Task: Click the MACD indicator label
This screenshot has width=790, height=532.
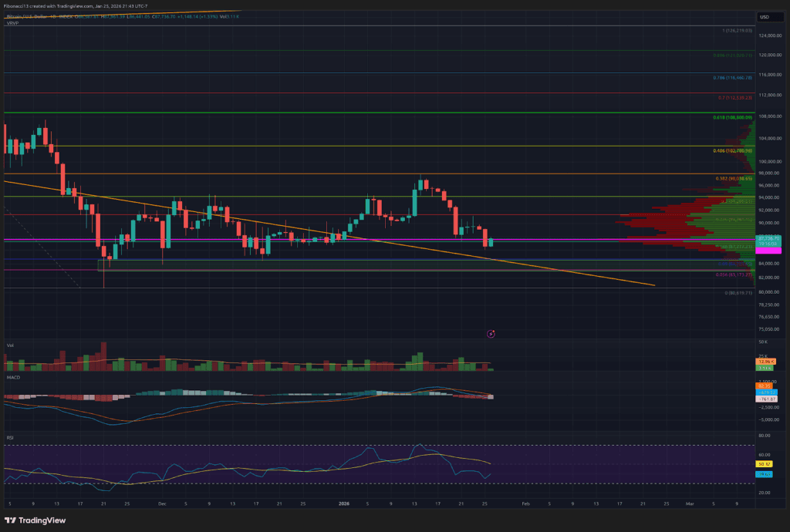Action: pyautogui.click(x=12, y=377)
